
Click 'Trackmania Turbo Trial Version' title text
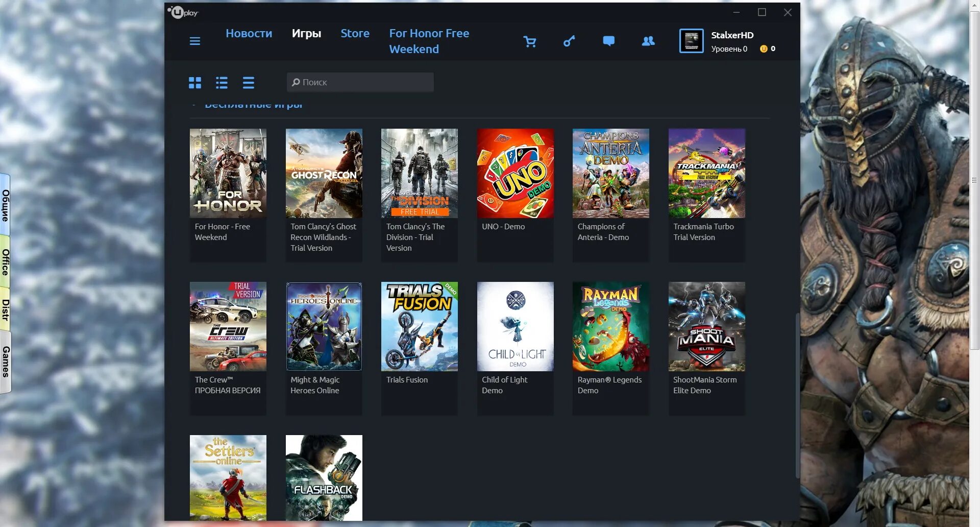pyautogui.click(x=703, y=232)
